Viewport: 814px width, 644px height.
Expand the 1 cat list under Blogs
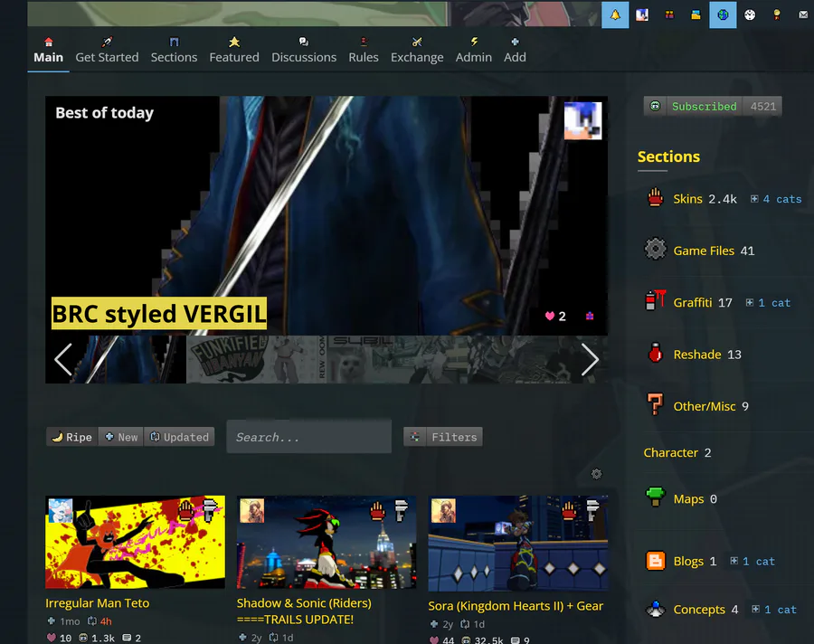point(752,561)
